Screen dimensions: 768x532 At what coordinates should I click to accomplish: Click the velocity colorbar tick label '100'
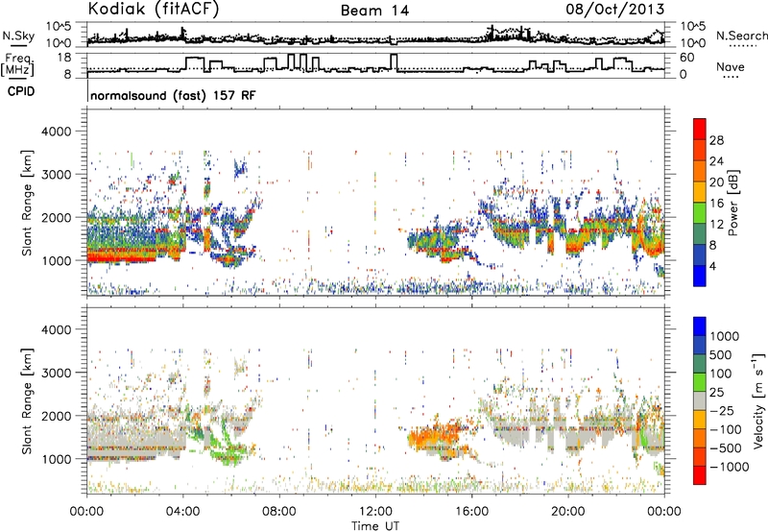tap(721, 374)
